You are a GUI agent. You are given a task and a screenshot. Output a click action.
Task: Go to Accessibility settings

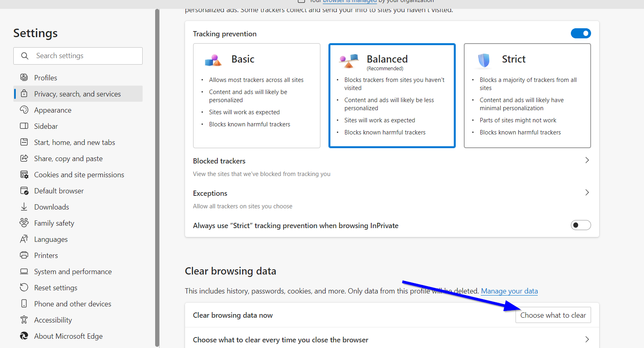[78, 320]
